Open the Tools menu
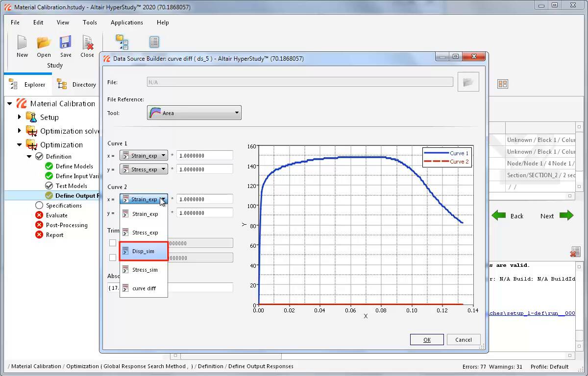This screenshot has width=588, height=376. pos(90,23)
